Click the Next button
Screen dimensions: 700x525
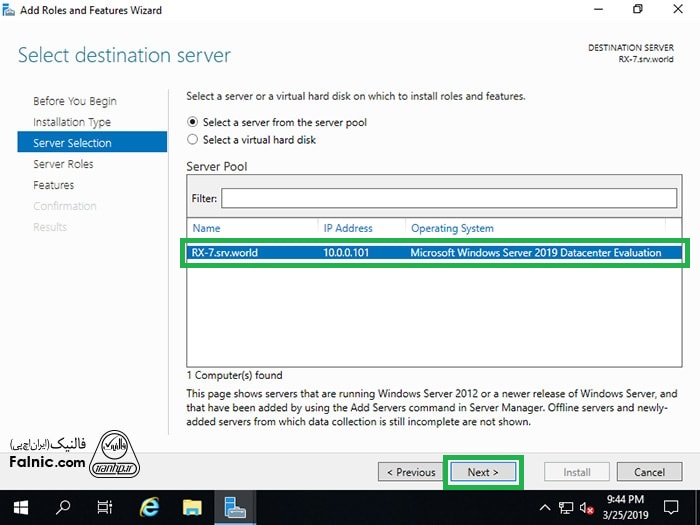483,472
